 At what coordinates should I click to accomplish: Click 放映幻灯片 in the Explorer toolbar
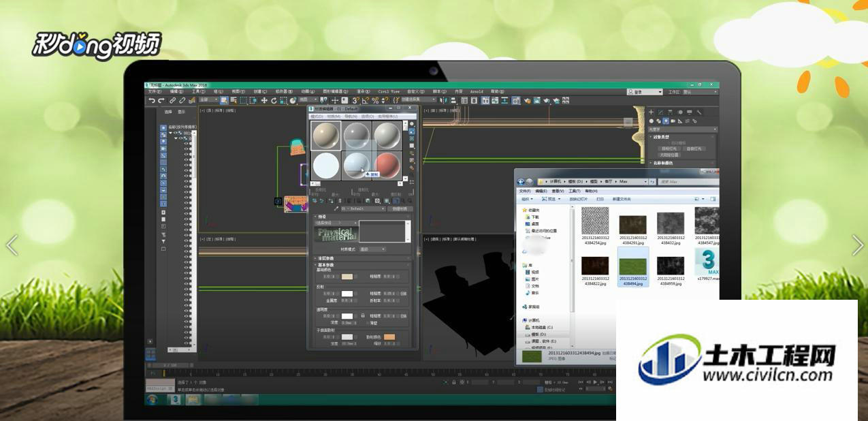(x=579, y=199)
